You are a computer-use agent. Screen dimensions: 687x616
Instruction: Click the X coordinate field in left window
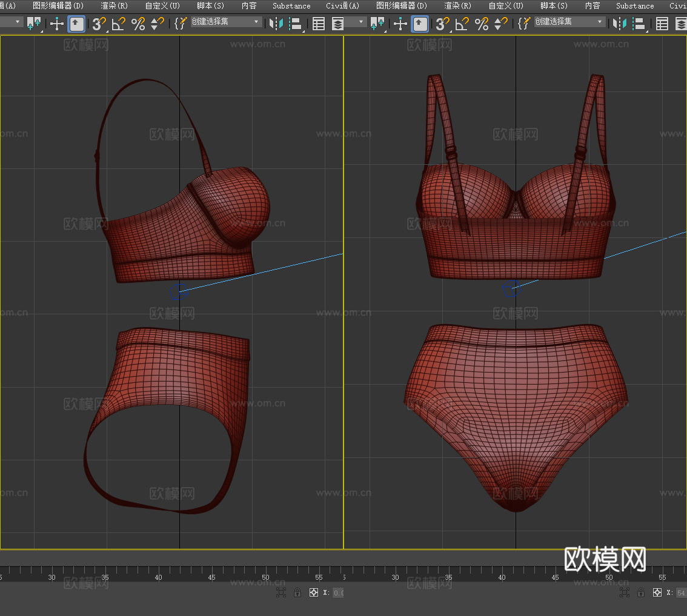(338, 593)
